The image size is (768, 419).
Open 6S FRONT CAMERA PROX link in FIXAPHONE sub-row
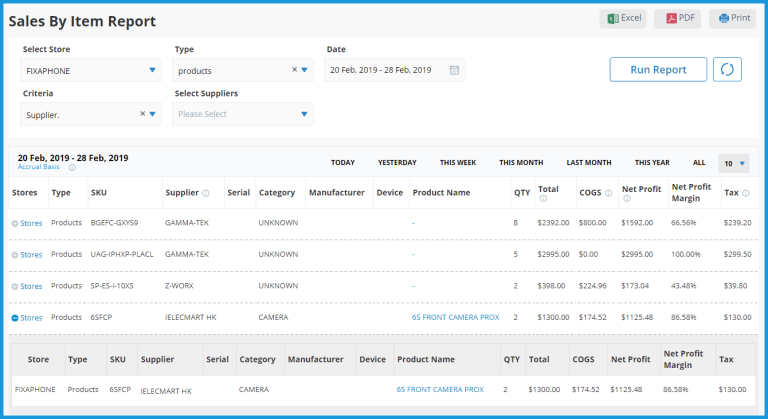(x=440, y=390)
